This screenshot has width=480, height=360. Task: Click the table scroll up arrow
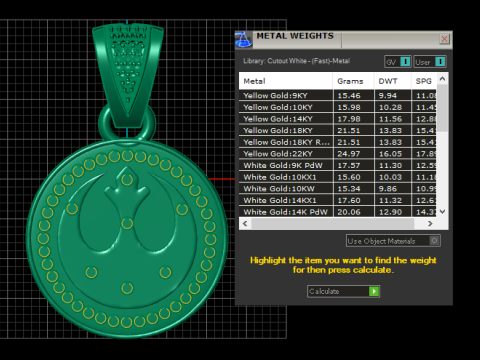(x=442, y=79)
